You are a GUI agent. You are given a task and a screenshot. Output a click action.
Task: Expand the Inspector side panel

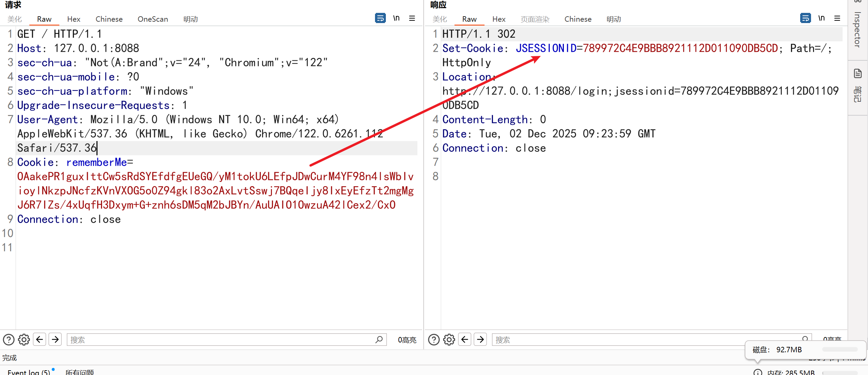point(857,30)
